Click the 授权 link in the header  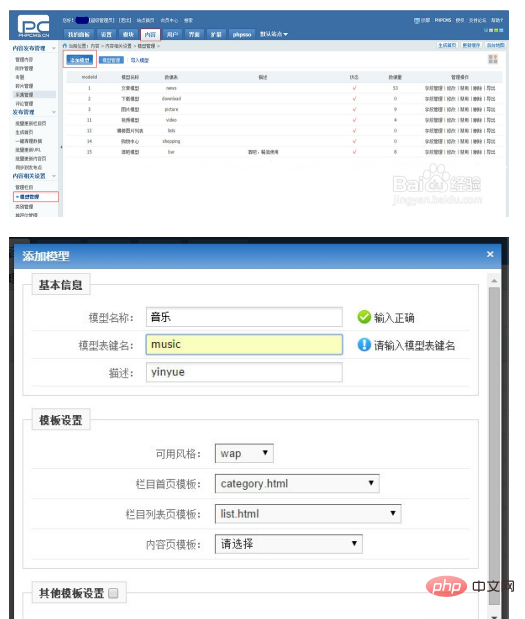tap(460, 20)
